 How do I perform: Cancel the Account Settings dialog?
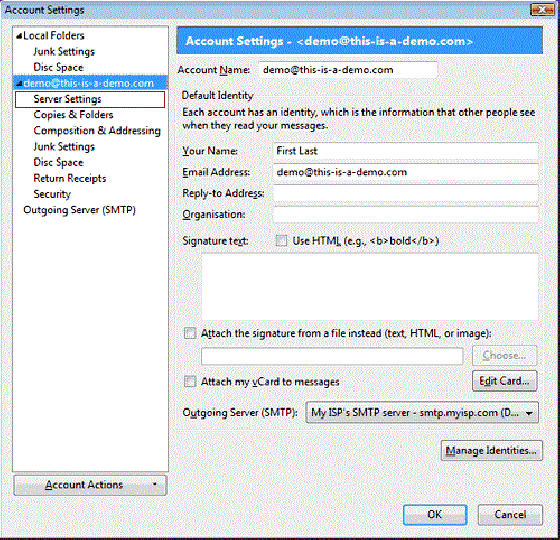pyautogui.click(x=510, y=515)
